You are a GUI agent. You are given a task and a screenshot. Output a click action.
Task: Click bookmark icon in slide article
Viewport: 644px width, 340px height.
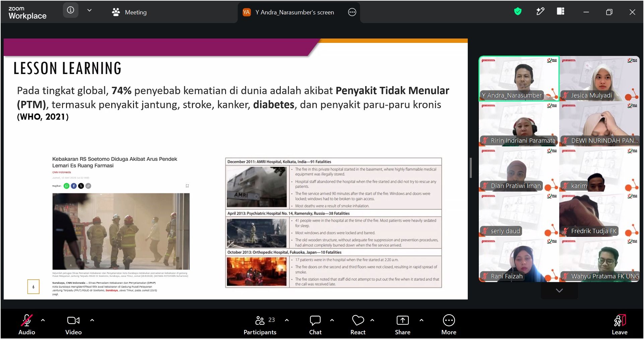point(187,186)
